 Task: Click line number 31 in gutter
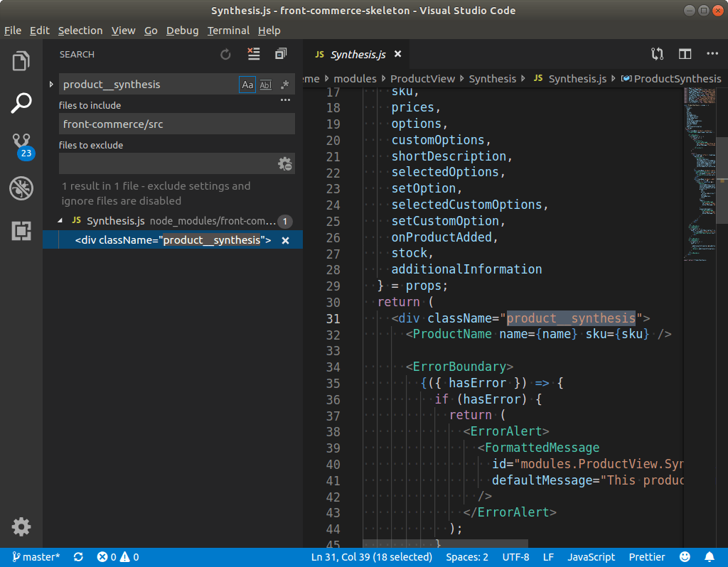(333, 318)
